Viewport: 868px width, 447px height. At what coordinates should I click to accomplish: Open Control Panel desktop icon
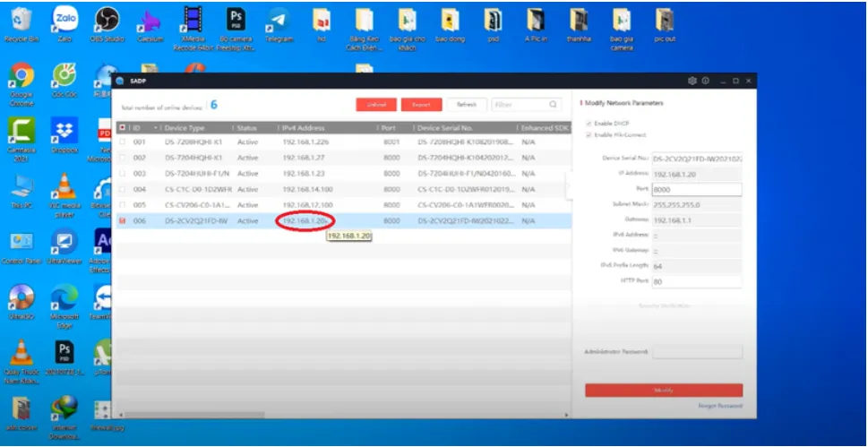pos(21,247)
